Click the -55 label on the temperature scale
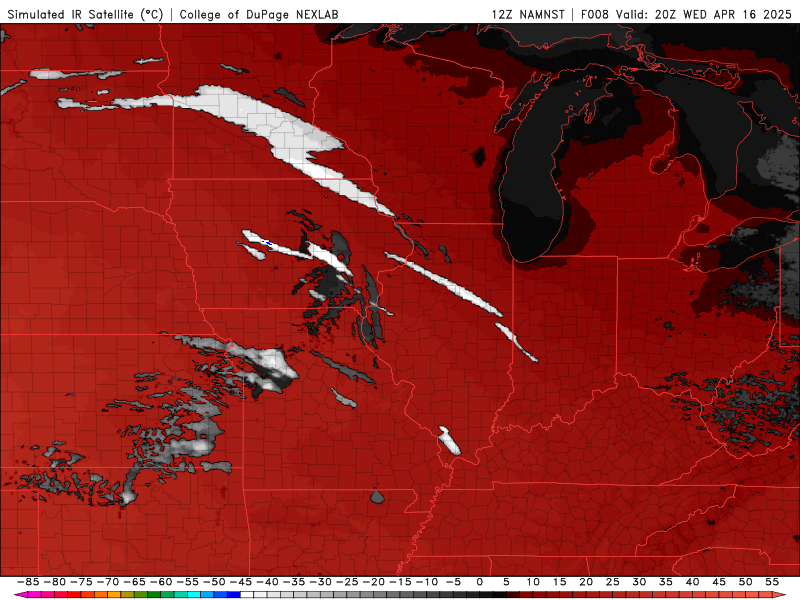The image size is (800, 600). coord(187,582)
